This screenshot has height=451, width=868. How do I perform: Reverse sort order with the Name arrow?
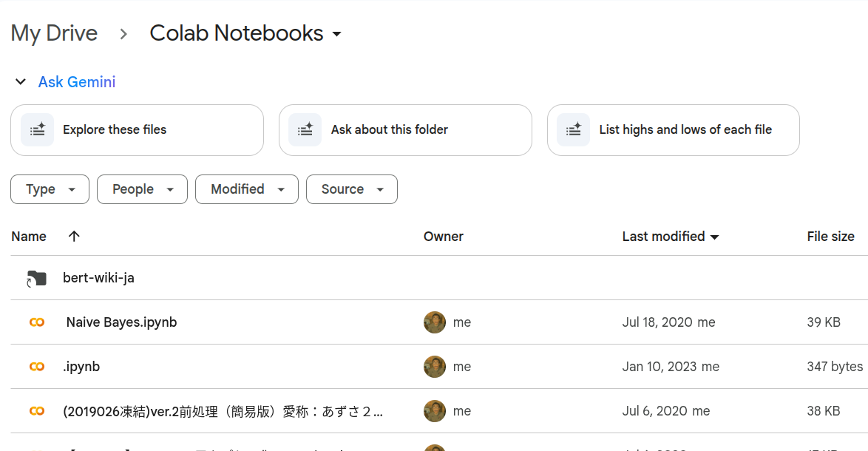(x=74, y=237)
